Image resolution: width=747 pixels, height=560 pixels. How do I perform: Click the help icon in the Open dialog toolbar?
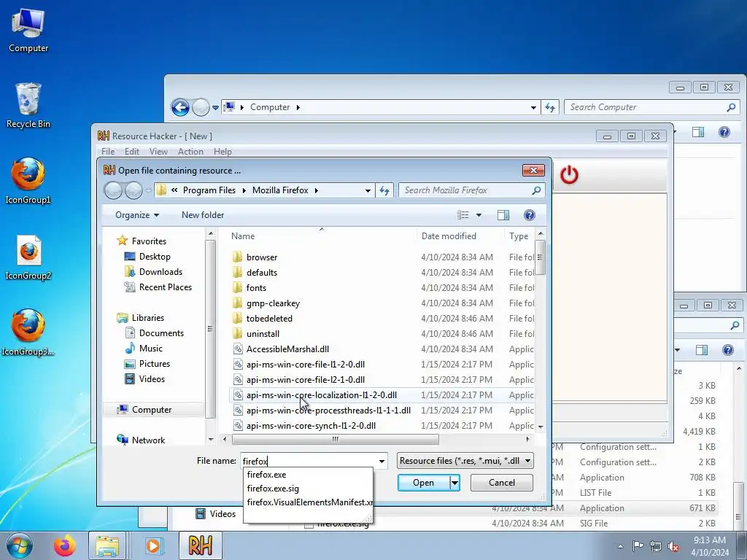(530, 215)
